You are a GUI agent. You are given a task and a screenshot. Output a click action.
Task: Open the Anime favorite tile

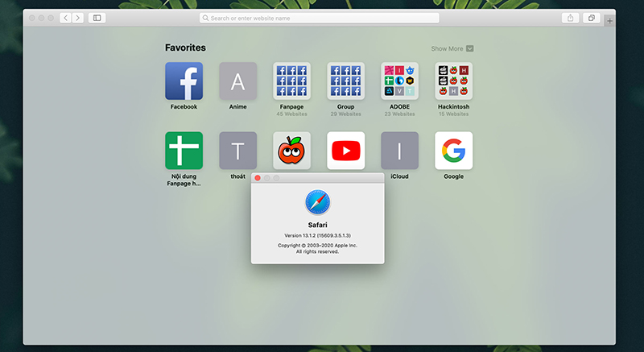pyautogui.click(x=237, y=81)
